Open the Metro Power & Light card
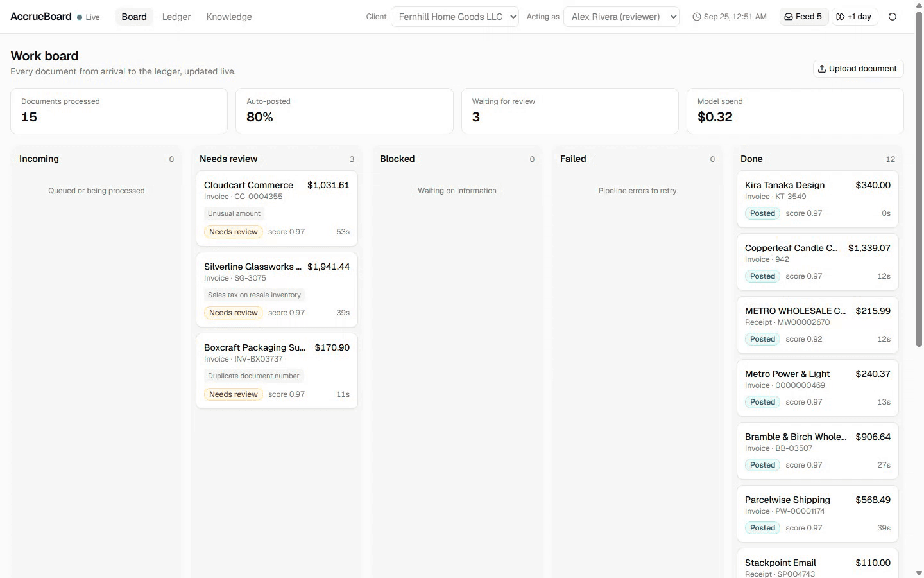924x578 pixels. pos(817,388)
